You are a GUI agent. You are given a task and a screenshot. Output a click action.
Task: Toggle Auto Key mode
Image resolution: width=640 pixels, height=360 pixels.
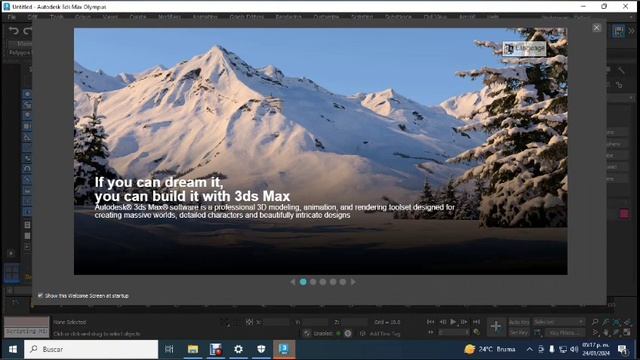519,322
